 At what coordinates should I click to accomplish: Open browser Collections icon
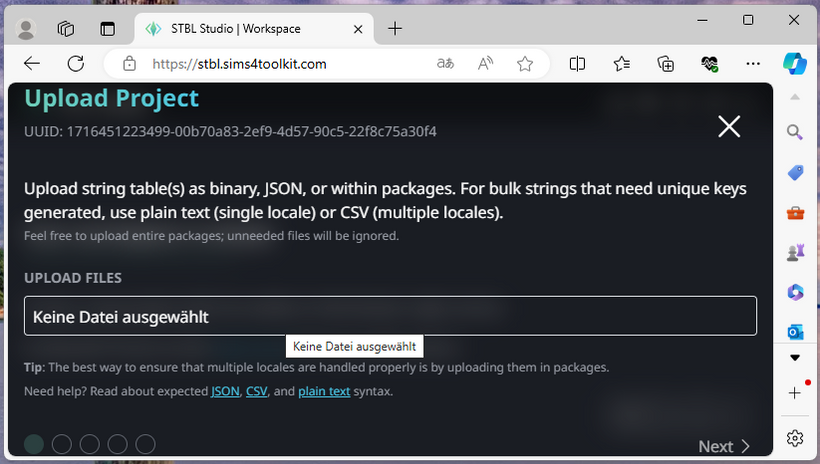(x=666, y=64)
